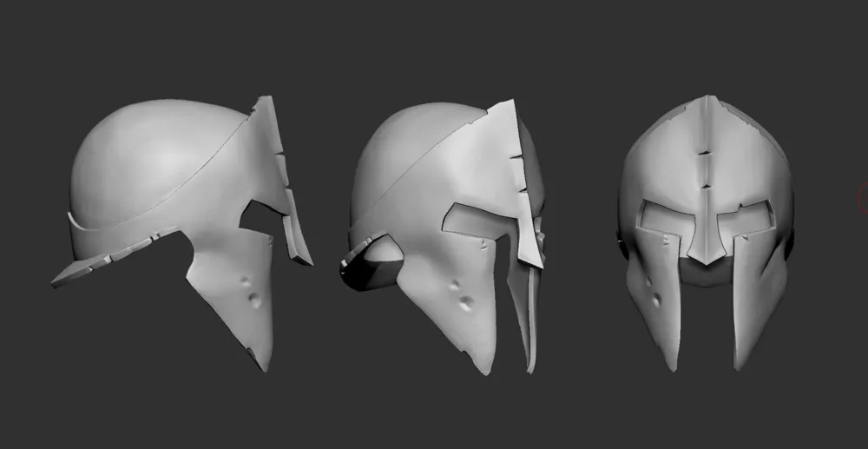Click the eye slot of the middle helmet
Image resolution: width=868 pixels, height=449 pixels.
pyautogui.click(x=477, y=221)
